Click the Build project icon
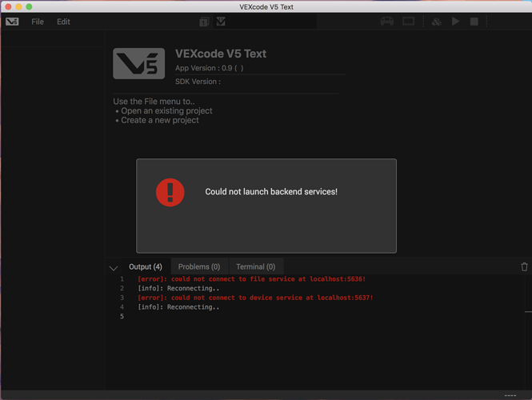Image resolution: width=532 pixels, height=400 pixels. tap(436, 22)
